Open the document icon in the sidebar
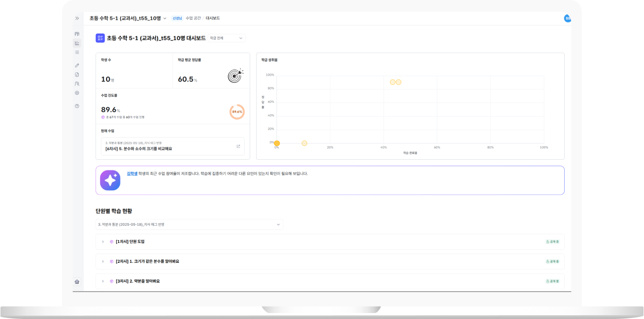Image resolution: width=644 pixels, height=319 pixels. pos(77,75)
